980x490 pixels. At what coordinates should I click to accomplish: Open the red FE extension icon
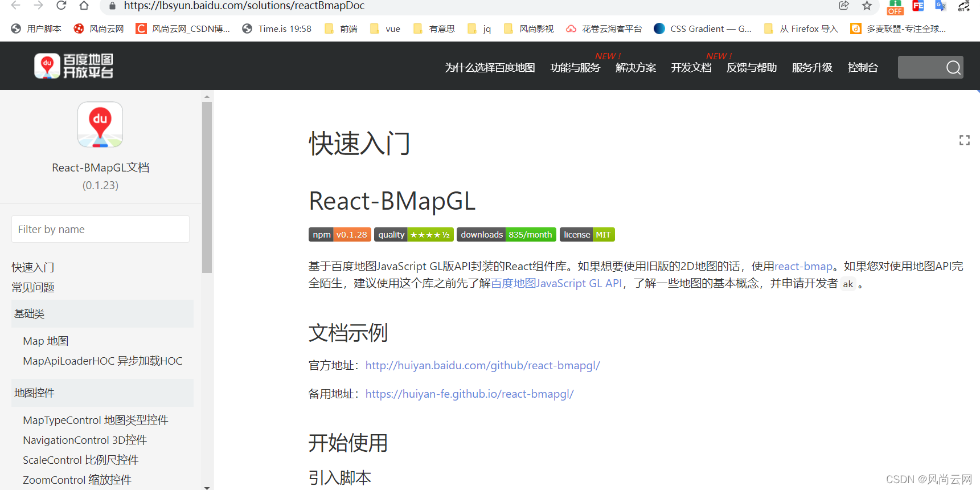pos(918,6)
